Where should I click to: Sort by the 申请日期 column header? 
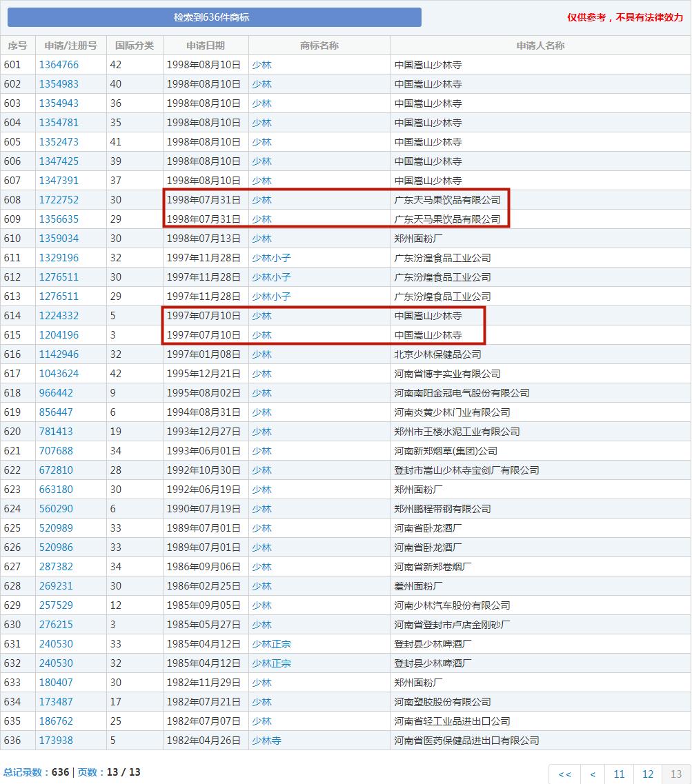pyautogui.click(x=205, y=45)
